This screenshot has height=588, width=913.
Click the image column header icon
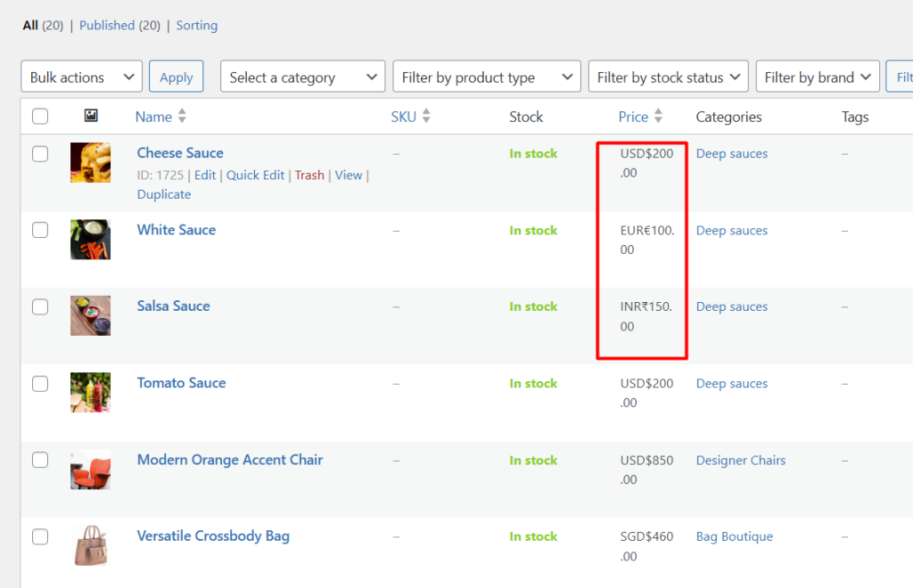click(90, 116)
